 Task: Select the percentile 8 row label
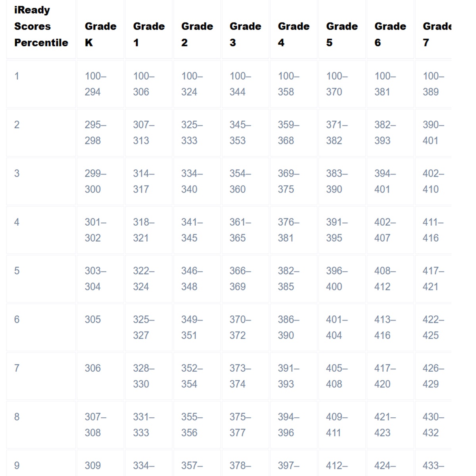[17, 417]
